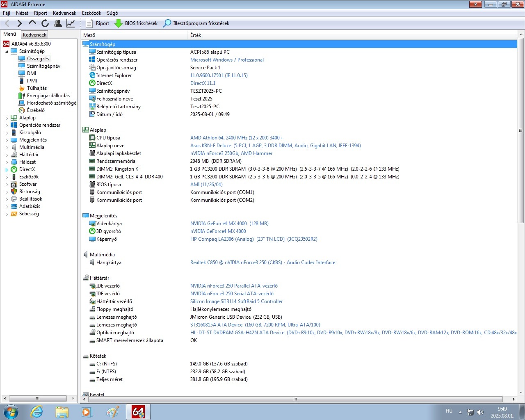Click the Túlhajtás flame icon
Viewport: 525px width, 420px height.
(x=22, y=88)
